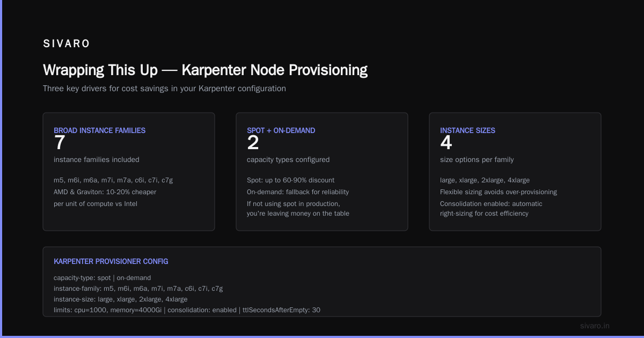This screenshot has height=338, width=644.
Task: Select the capacity types configured caption
Action: tap(288, 160)
